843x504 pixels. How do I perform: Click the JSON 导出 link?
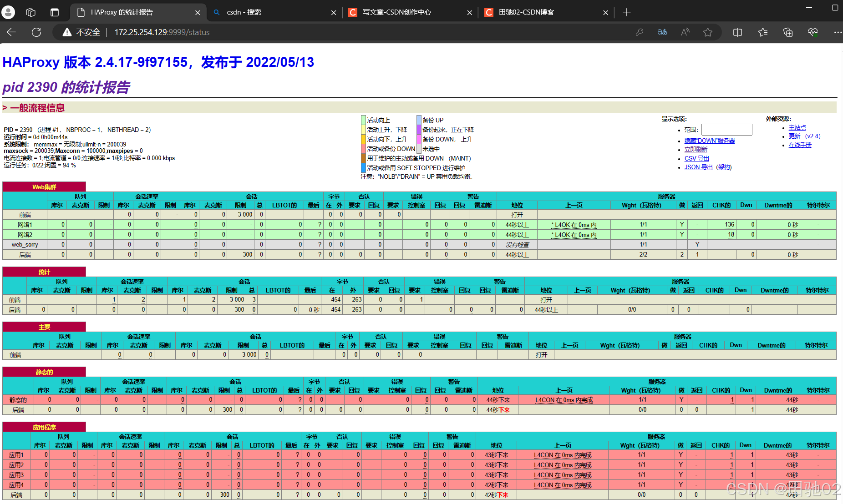[x=698, y=167]
